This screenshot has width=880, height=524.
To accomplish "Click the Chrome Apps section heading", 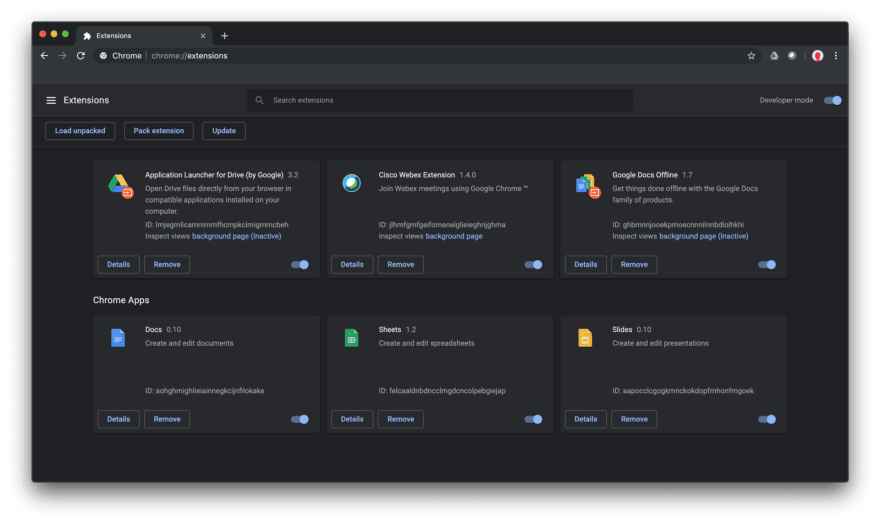I will coord(121,300).
